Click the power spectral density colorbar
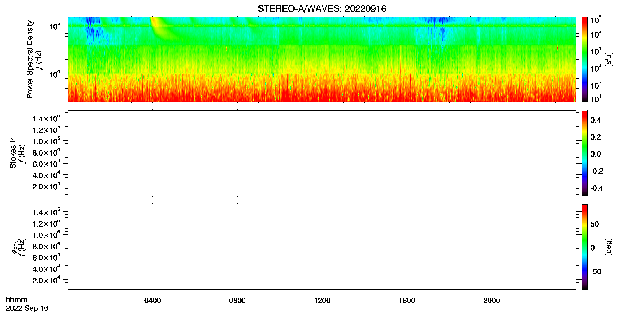644x332 pixels. [584, 59]
